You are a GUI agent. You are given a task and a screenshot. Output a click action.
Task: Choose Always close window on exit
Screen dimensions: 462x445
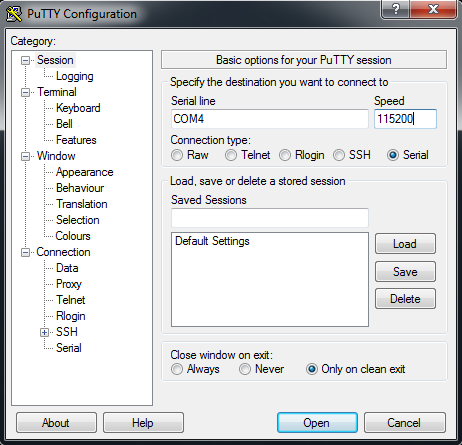177,369
